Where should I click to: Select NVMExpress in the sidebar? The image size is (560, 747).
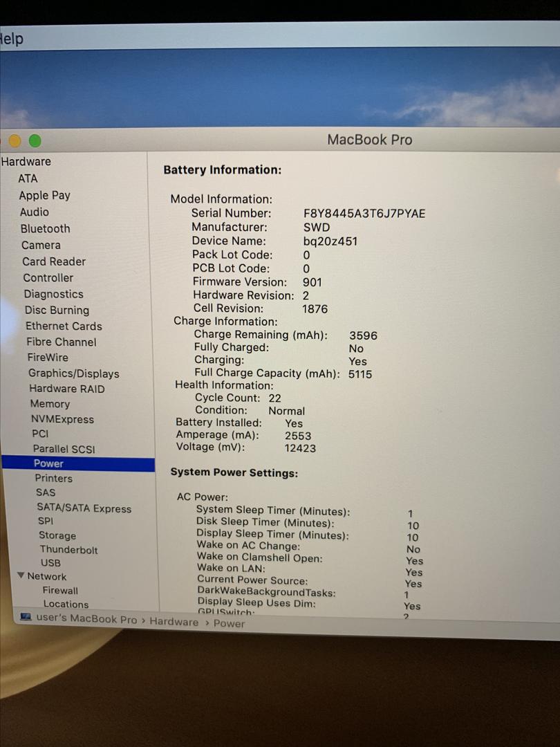[62, 419]
